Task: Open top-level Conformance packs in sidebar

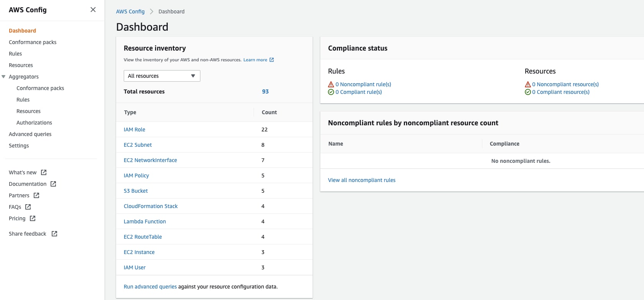Action: point(33,42)
